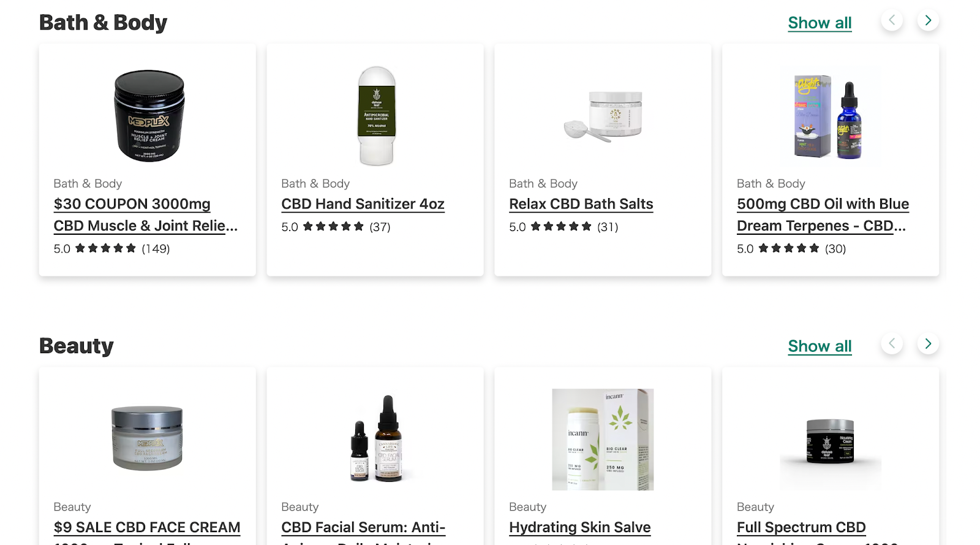Open the CBD Facial Serum bottles image

click(x=376, y=439)
